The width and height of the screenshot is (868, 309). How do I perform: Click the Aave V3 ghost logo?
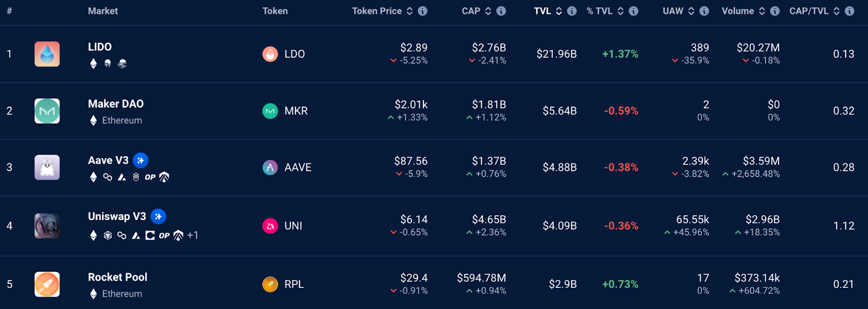coord(47,168)
